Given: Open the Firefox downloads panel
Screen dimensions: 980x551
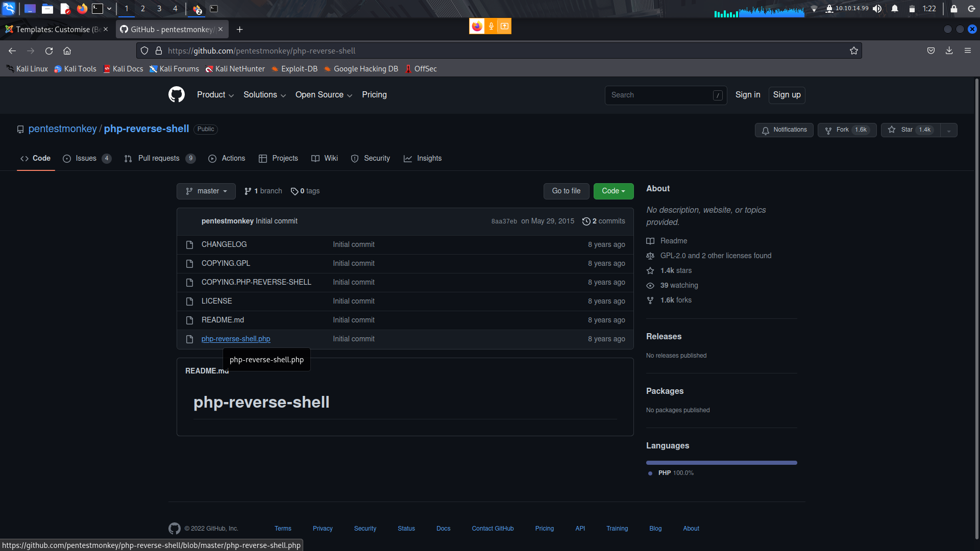Looking at the screenshot, I should click(x=949, y=51).
